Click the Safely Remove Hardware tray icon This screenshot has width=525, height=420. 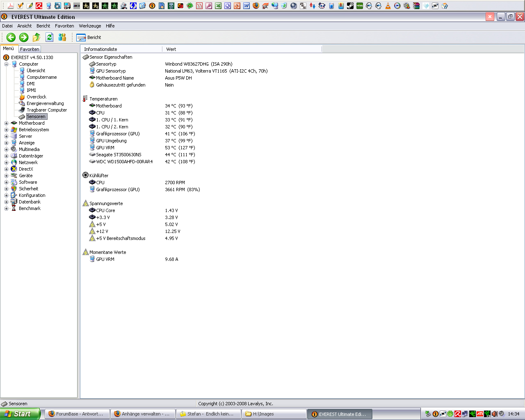pyautogui.click(x=428, y=414)
